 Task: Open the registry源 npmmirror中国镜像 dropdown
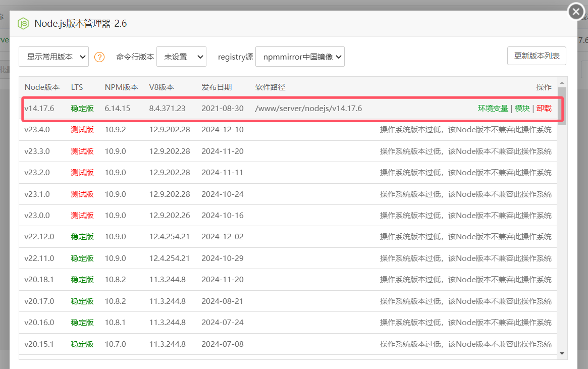(x=300, y=57)
